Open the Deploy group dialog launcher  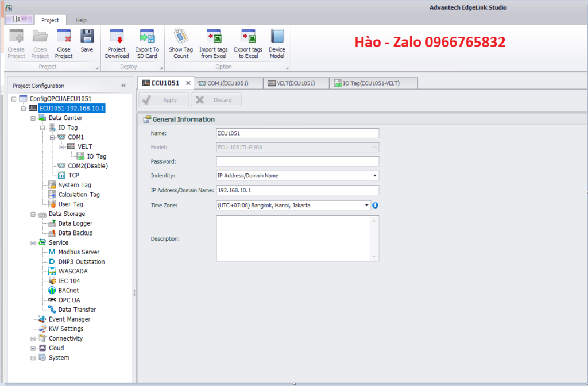click(x=161, y=68)
